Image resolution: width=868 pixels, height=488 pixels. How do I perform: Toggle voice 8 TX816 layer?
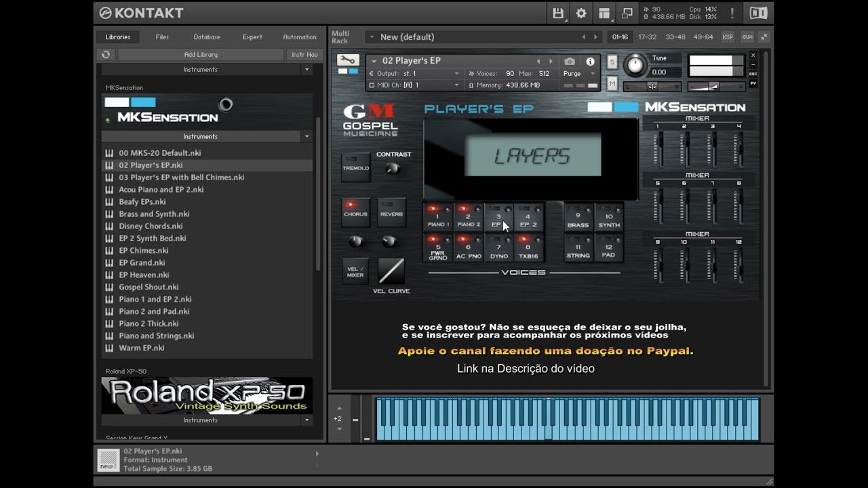pyautogui.click(x=528, y=247)
